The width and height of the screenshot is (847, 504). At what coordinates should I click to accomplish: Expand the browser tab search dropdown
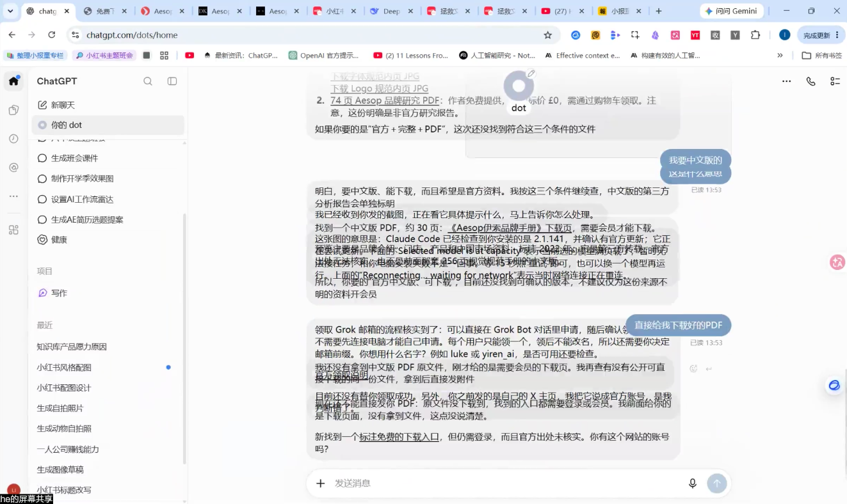(10, 11)
